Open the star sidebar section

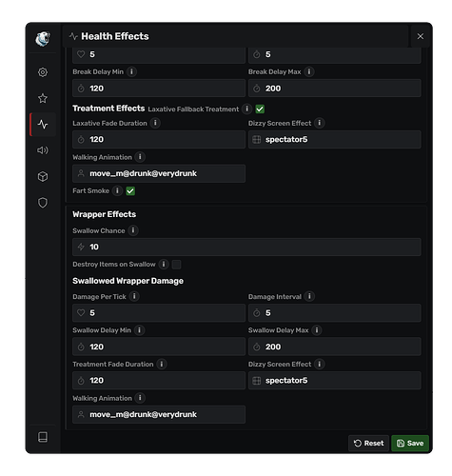(43, 98)
